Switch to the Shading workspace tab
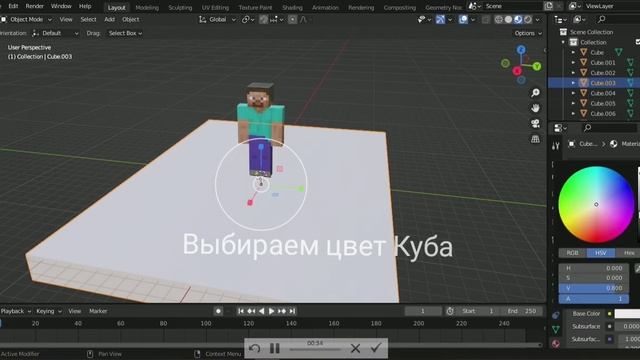Image resolution: width=640 pixels, height=360 pixels. point(292,7)
